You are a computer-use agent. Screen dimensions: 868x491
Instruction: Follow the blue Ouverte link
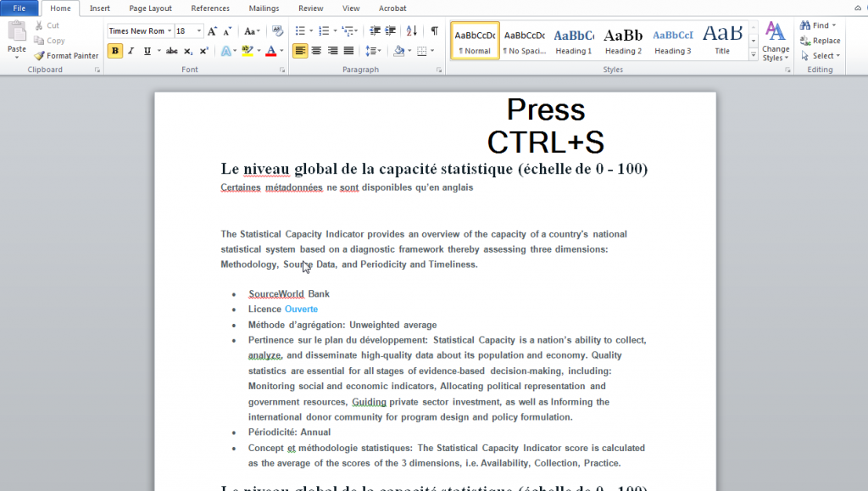click(x=301, y=309)
